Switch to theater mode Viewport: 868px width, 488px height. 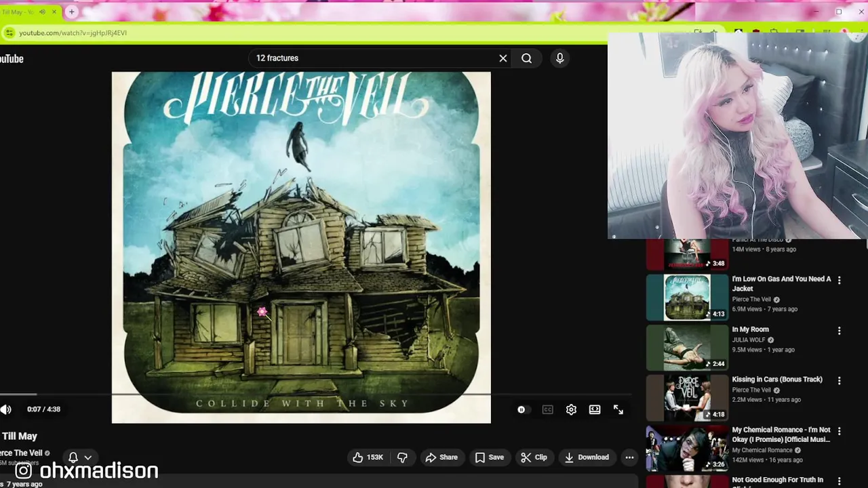pyautogui.click(x=595, y=409)
